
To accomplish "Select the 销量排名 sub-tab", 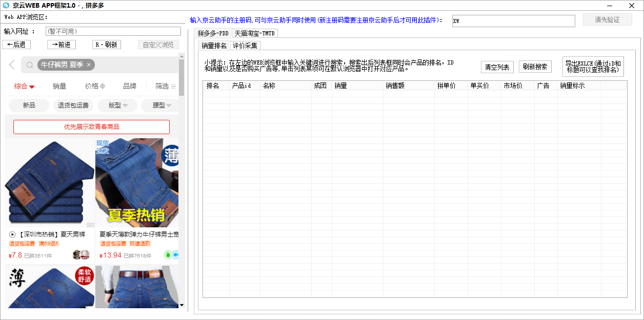I will click(214, 46).
